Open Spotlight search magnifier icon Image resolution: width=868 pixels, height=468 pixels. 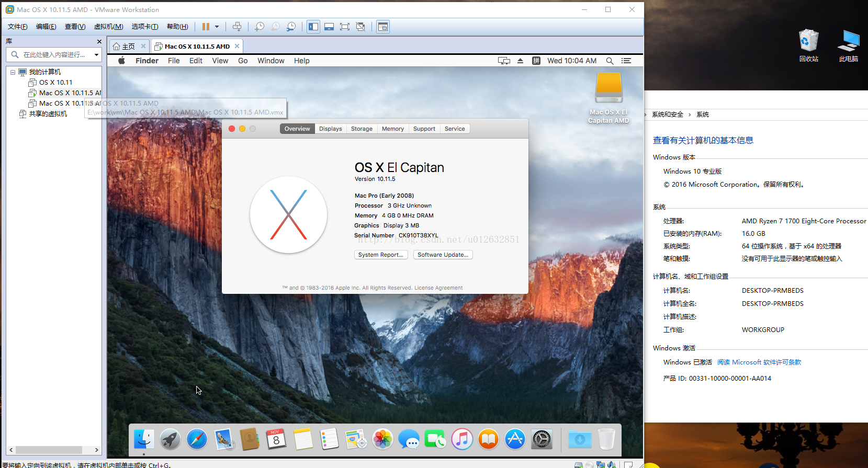click(x=610, y=61)
